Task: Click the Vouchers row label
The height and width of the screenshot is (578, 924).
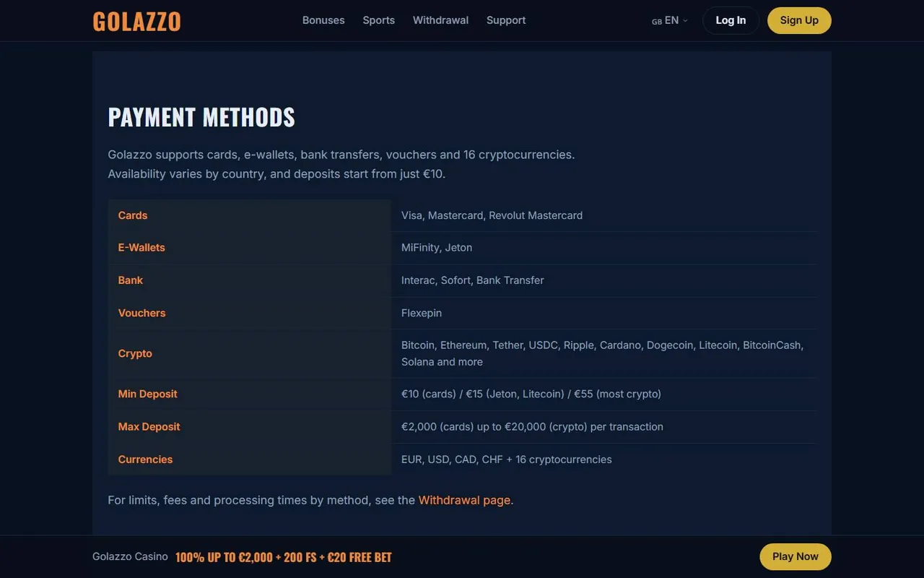Action: click(x=142, y=313)
